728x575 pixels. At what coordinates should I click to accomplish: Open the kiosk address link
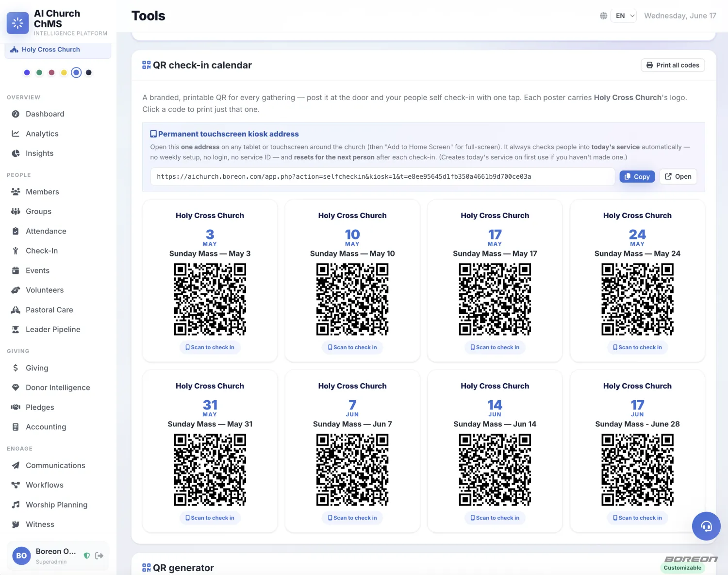point(678,177)
